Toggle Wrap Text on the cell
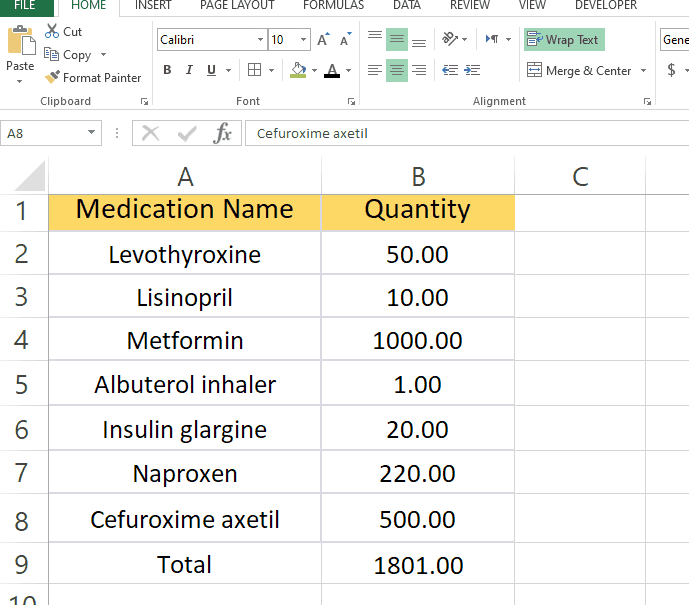 564,40
